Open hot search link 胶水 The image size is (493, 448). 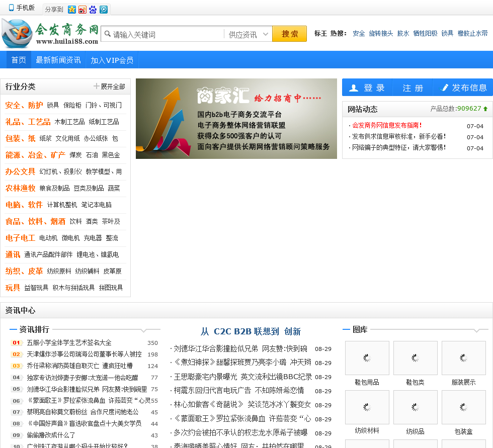[403, 33]
